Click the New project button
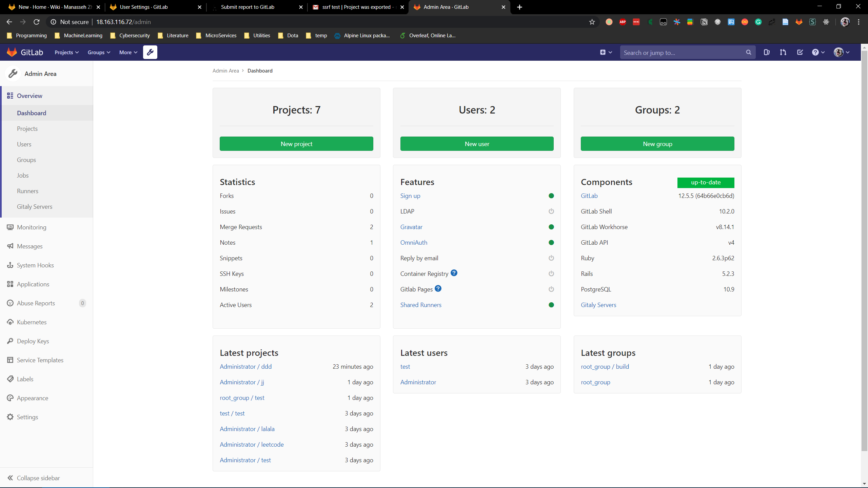Viewport: 868px width, 488px height. click(x=296, y=144)
